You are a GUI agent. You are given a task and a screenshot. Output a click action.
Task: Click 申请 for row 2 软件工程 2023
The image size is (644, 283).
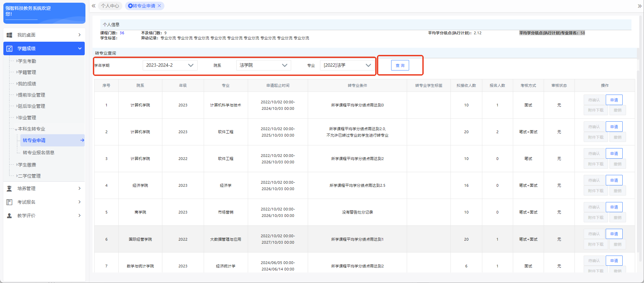click(614, 127)
